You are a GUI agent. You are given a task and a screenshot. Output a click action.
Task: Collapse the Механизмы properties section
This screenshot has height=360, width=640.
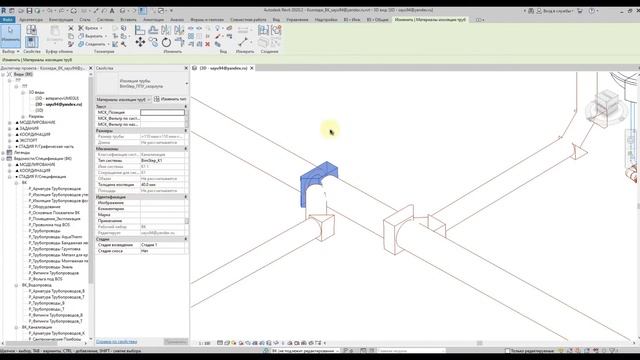click(x=186, y=149)
